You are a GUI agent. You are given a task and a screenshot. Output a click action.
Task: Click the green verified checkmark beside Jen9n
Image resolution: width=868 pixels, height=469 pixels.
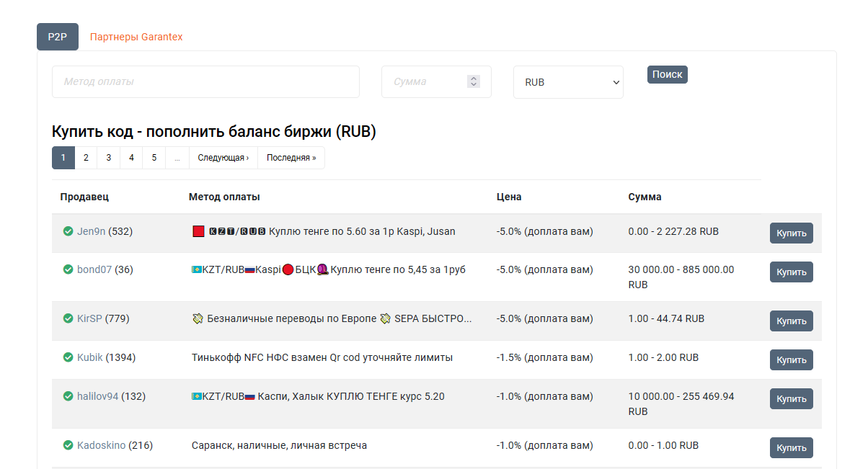click(x=68, y=231)
